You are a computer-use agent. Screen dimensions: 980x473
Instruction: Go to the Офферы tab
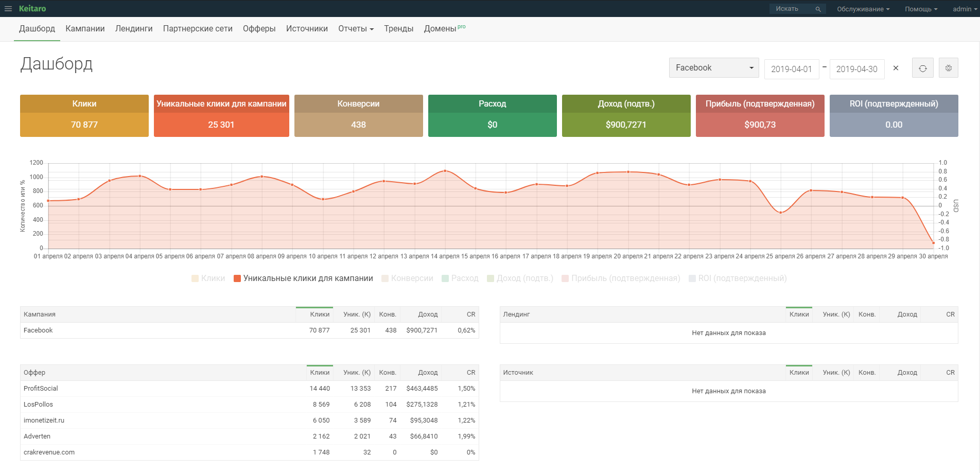(x=259, y=29)
